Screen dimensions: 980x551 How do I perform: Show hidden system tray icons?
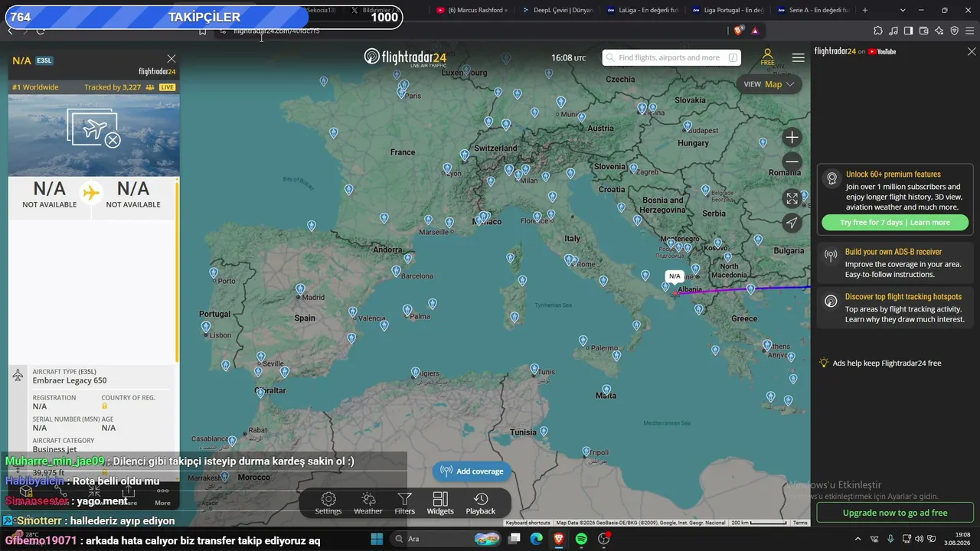point(857,539)
